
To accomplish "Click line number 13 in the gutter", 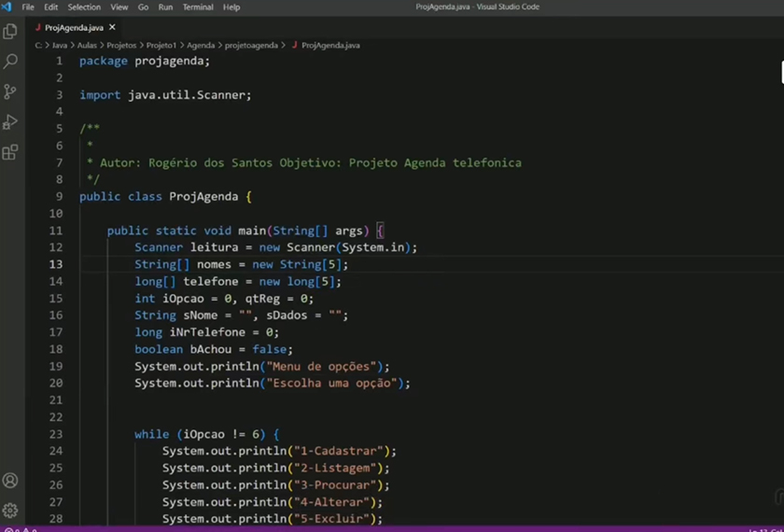I will pos(57,264).
